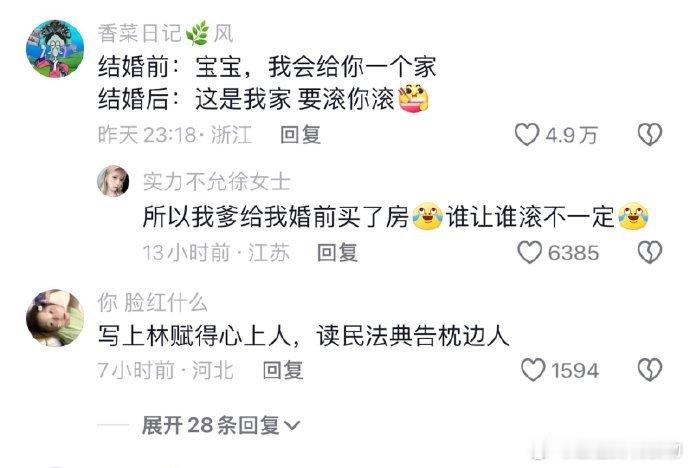Reply to 你 脸红什么's comment from 河北
The height and width of the screenshot is (468, 690).
click(x=283, y=370)
